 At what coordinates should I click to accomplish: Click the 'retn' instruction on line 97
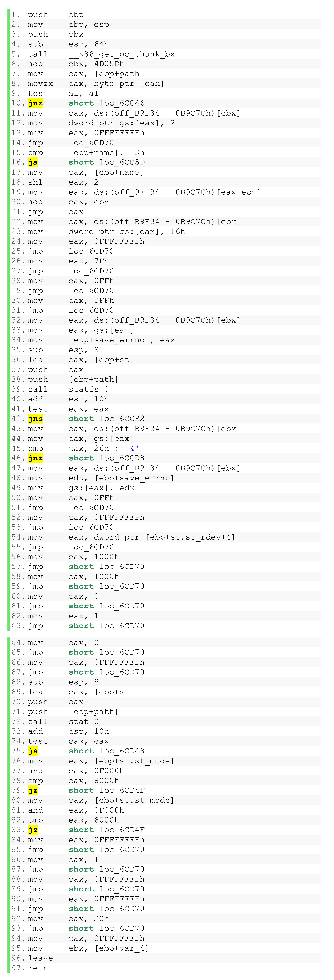coord(38,968)
